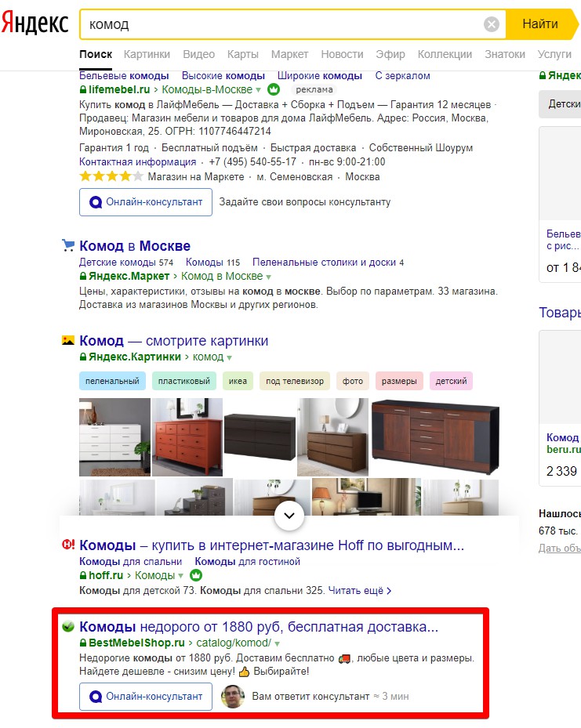Switch to the Картинки tab

(147, 54)
